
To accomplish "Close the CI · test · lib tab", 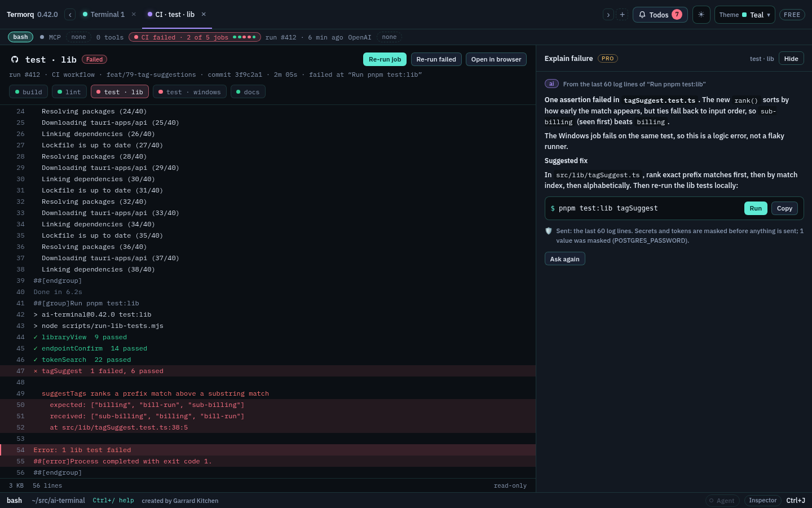I will point(204,15).
